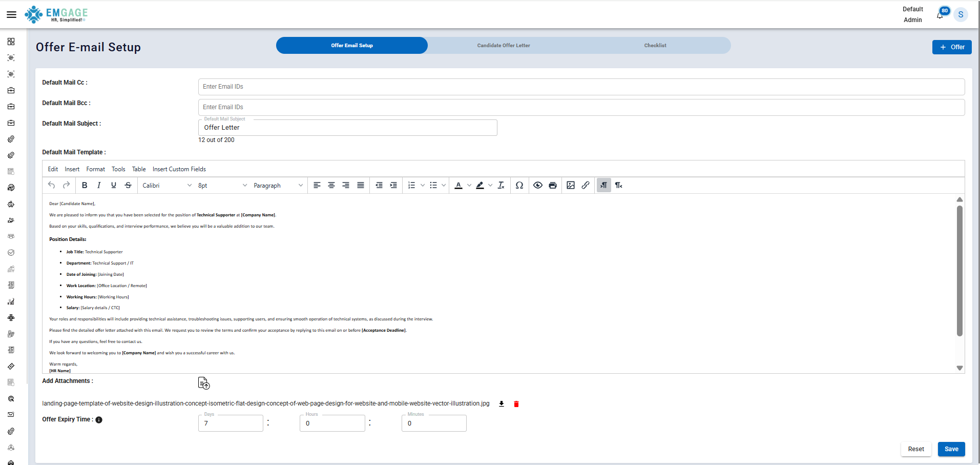Activate the justify alignment option
The height and width of the screenshot is (465, 980).
tap(361, 185)
